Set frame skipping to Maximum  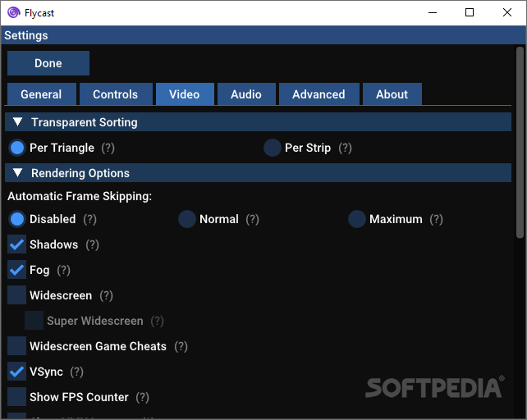pyautogui.click(x=356, y=219)
